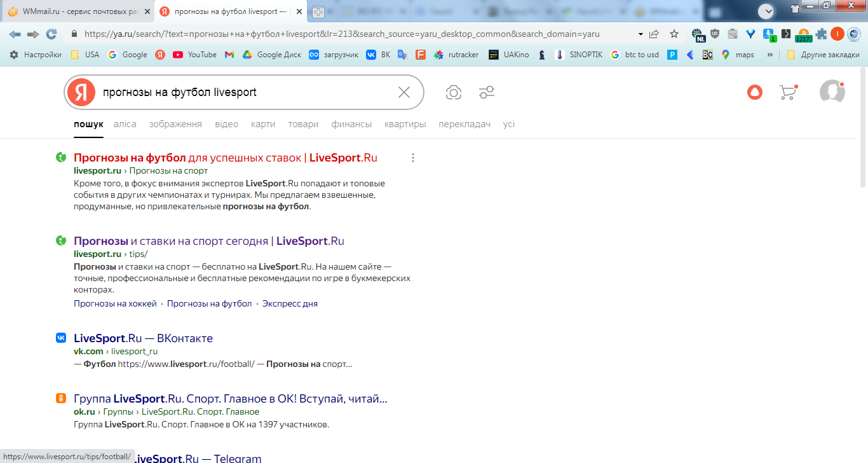Open the chess knight bookmark icon
This screenshot has height=463, width=868.
pyautogui.click(x=541, y=55)
